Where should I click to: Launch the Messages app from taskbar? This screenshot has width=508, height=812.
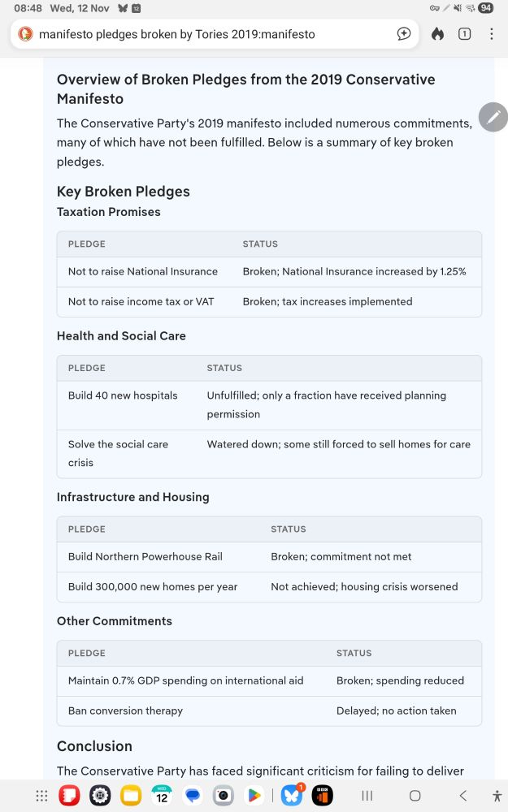[193, 796]
